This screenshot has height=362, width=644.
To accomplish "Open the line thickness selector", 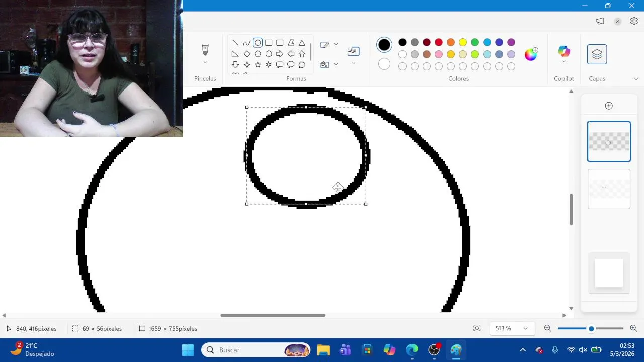I will [353, 51].
